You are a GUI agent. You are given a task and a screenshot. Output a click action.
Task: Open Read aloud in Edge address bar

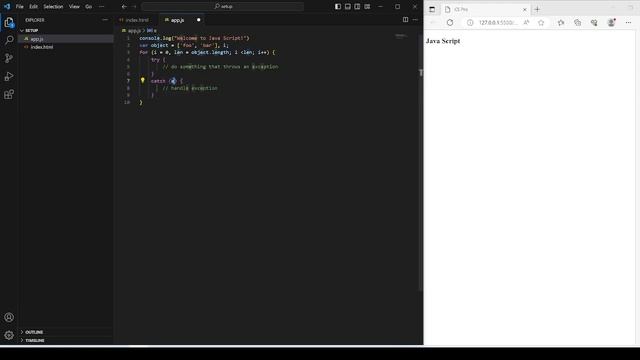527,22
